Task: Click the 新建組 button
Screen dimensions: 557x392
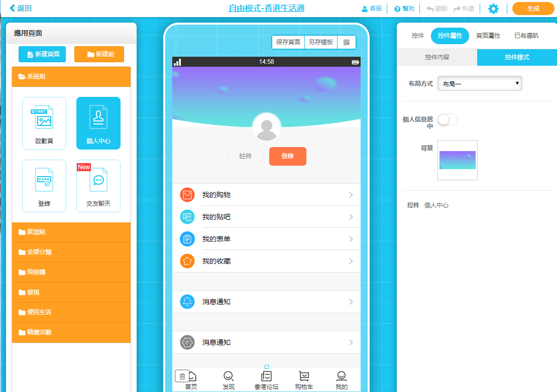Action: [99, 54]
